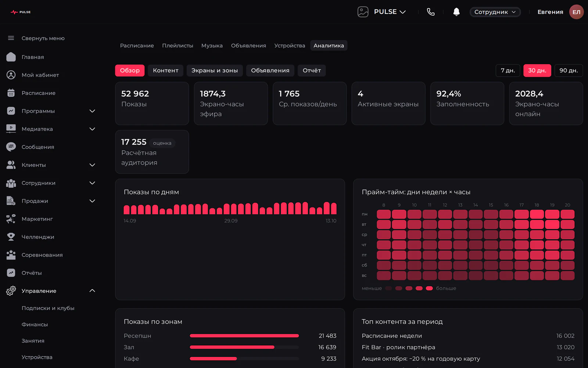Select the 7 дн. period

508,70
